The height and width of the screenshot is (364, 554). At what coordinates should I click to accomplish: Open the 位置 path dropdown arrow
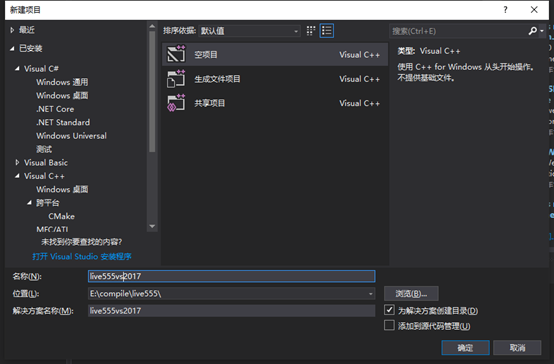[370, 294]
